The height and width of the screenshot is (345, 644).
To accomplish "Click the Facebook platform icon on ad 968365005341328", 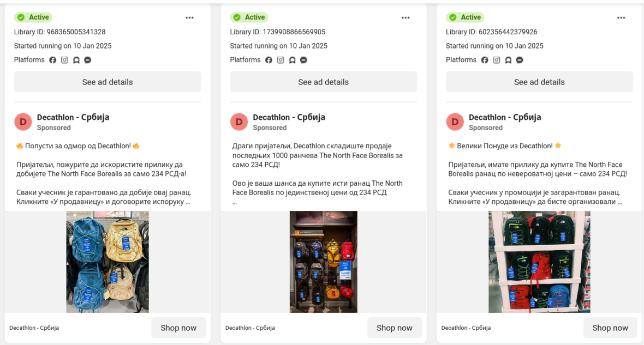I will click(x=52, y=60).
